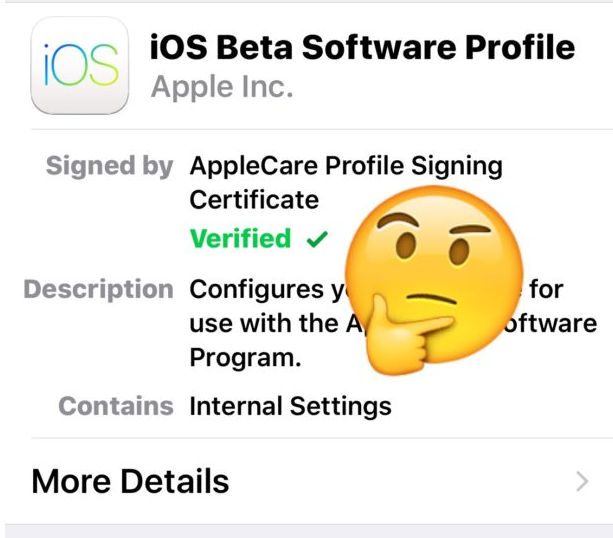613x538 pixels.
Task: Select the Description label
Action: [x=99, y=289]
